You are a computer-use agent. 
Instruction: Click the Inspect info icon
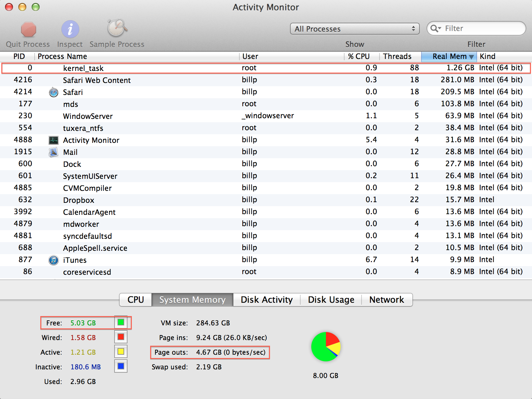click(70, 29)
